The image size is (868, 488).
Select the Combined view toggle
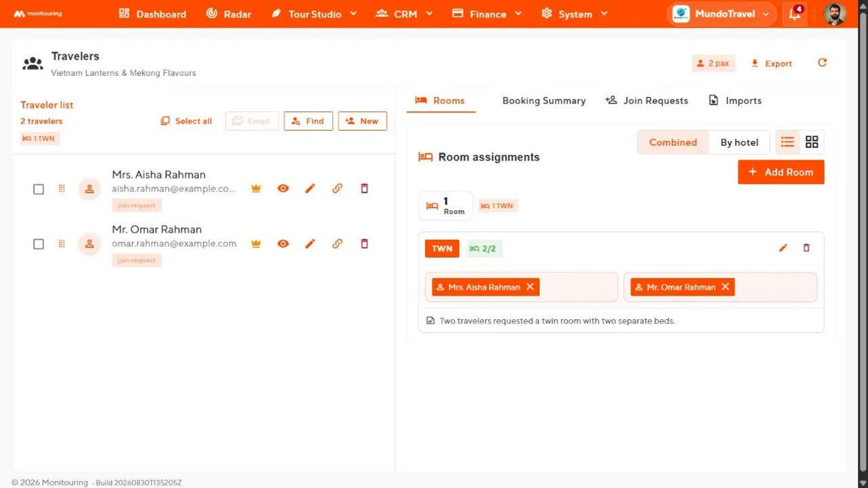pos(673,142)
